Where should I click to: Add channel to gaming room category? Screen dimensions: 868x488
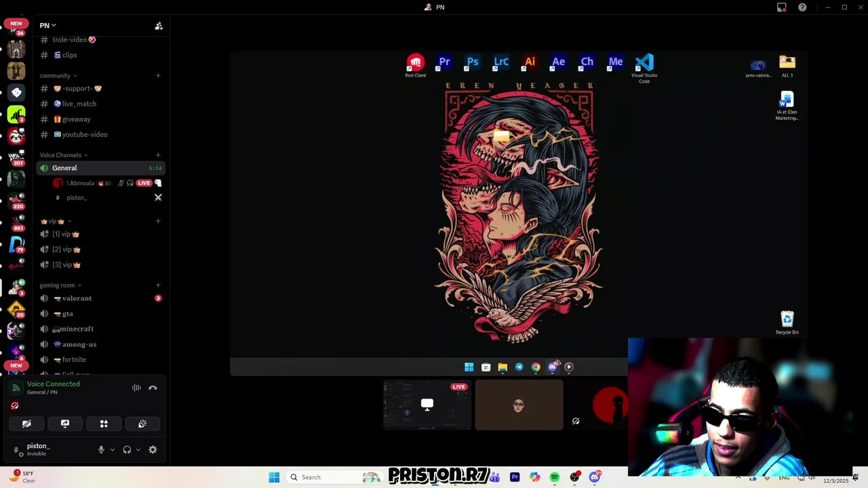(158, 285)
